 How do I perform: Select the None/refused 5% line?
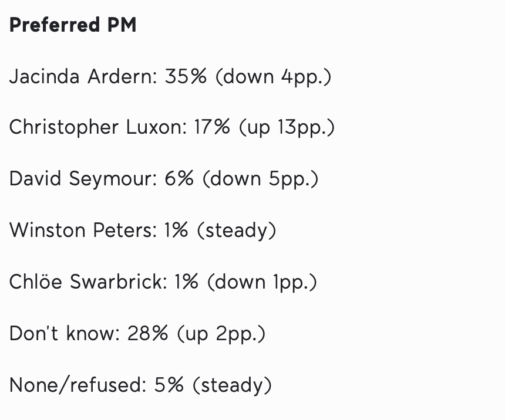pyautogui.click(x=141, y=385)
